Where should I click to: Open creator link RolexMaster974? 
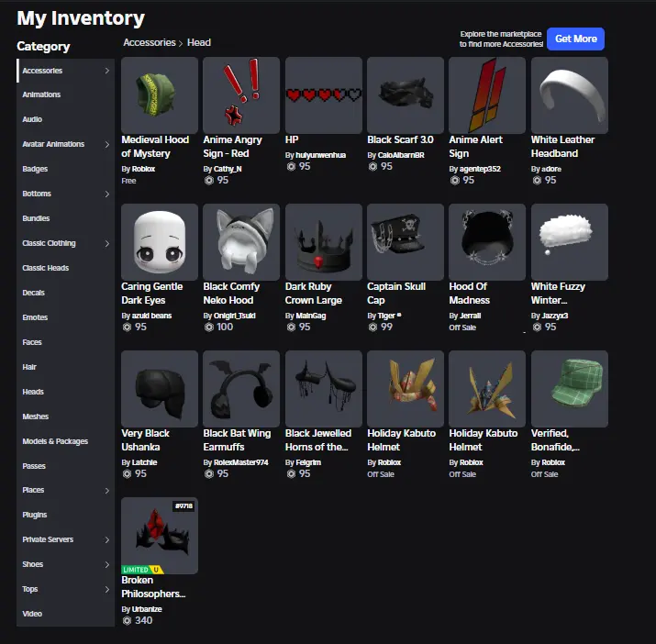(240, 462)
